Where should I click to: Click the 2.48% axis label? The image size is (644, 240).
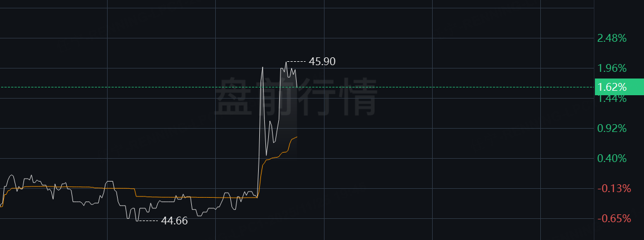coord(612,38)
